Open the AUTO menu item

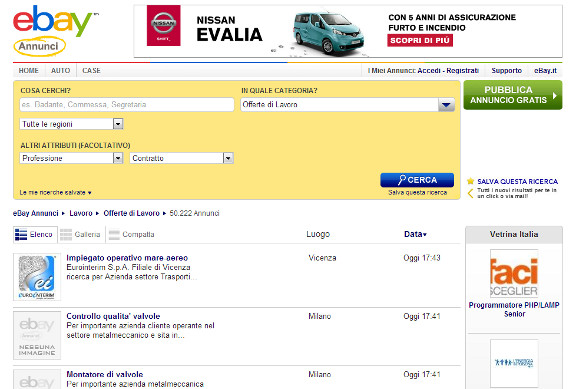point(61,70)
